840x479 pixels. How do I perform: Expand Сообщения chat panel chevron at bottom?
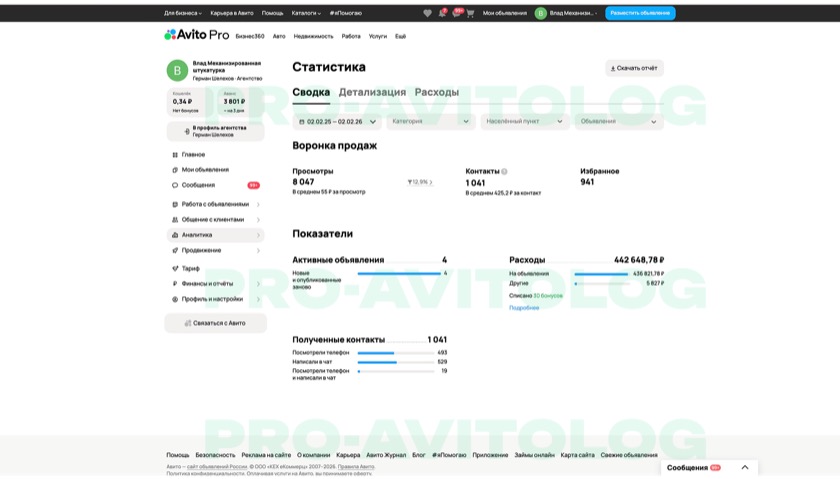point(745,468)
